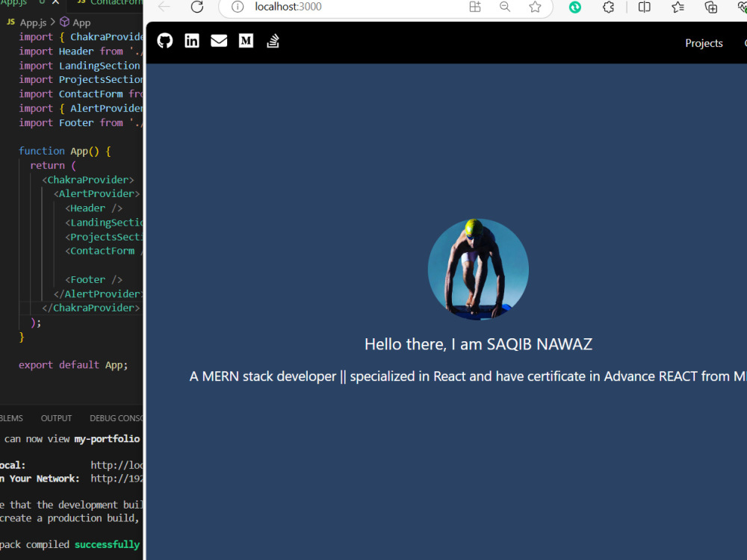This screenshot has width=747, height=560.
Task: Click the 'my-portfolio' text in terminal
Action: tap(107, 439)
